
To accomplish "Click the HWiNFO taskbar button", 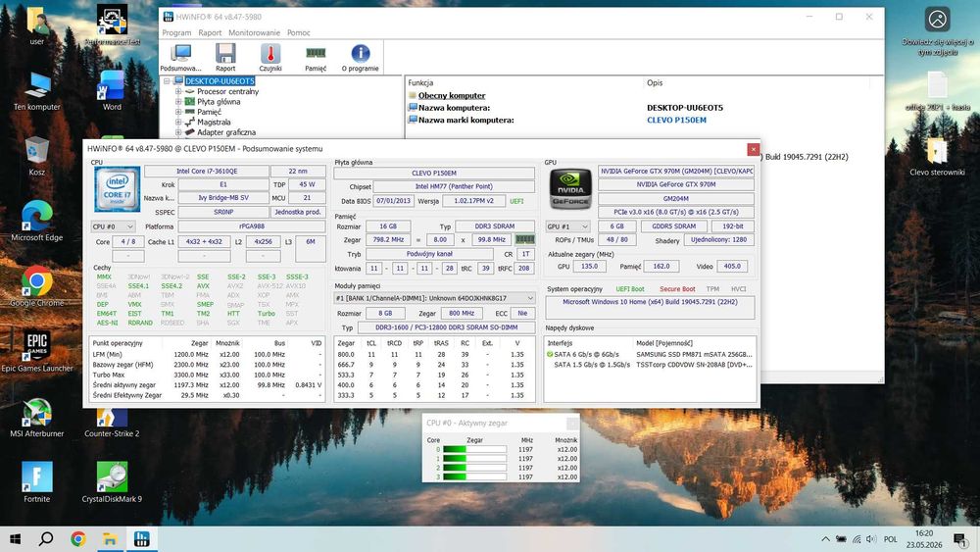I will [142, 539].
